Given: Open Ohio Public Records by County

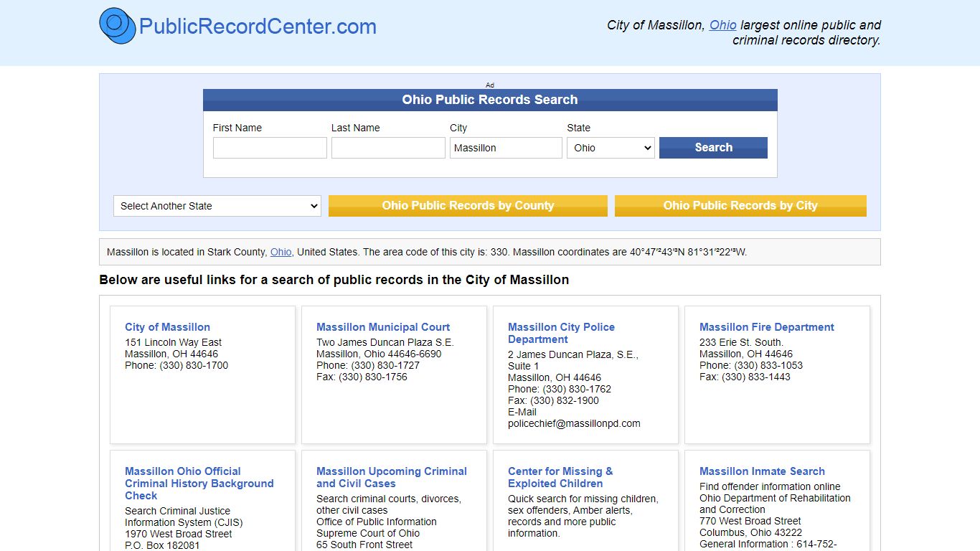Looking at the screenshot, I should coord(468,206).
